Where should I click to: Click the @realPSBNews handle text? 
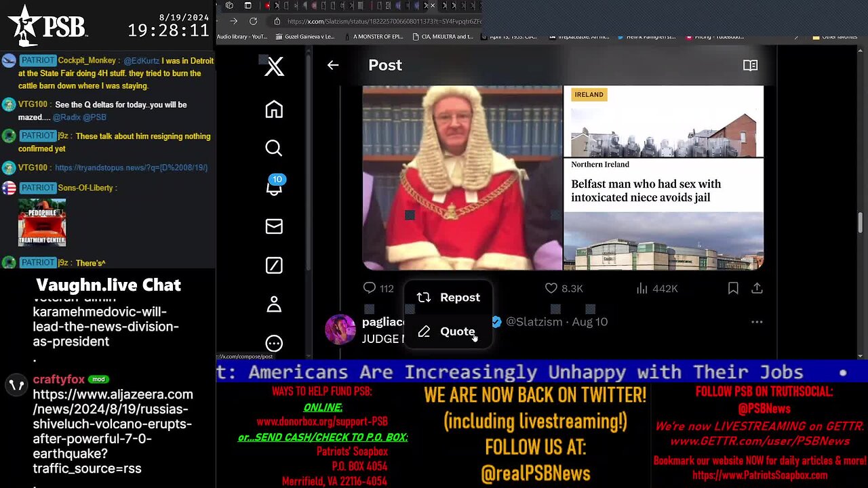click(x=535, y=473)
